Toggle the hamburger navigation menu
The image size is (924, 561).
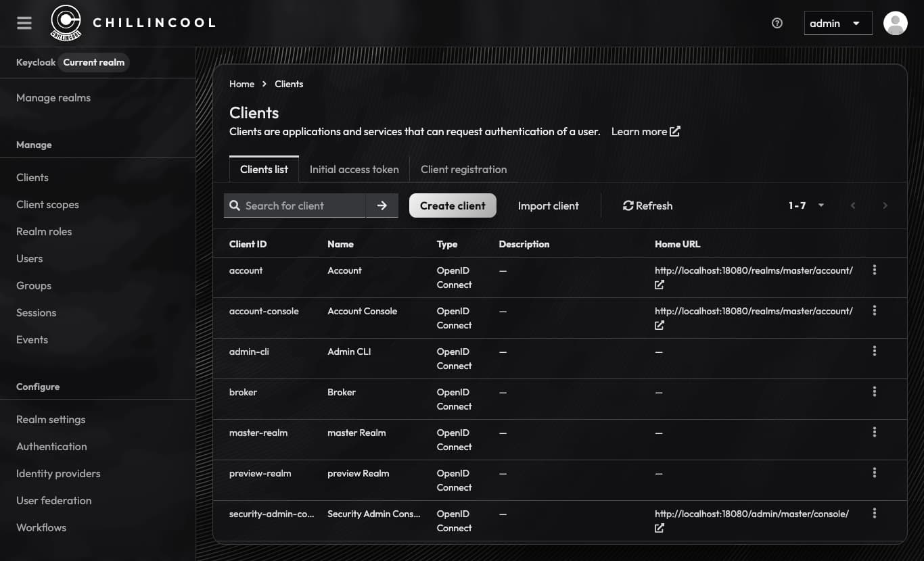[24, 23]
